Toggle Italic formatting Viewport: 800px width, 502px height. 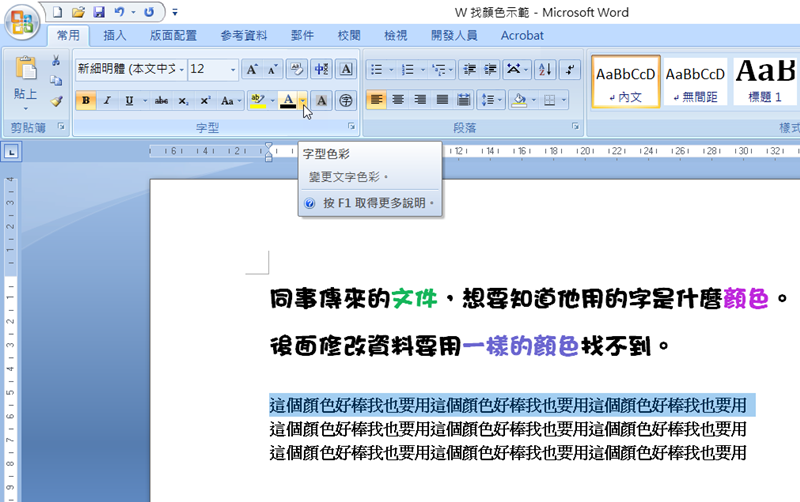point(107,101)
